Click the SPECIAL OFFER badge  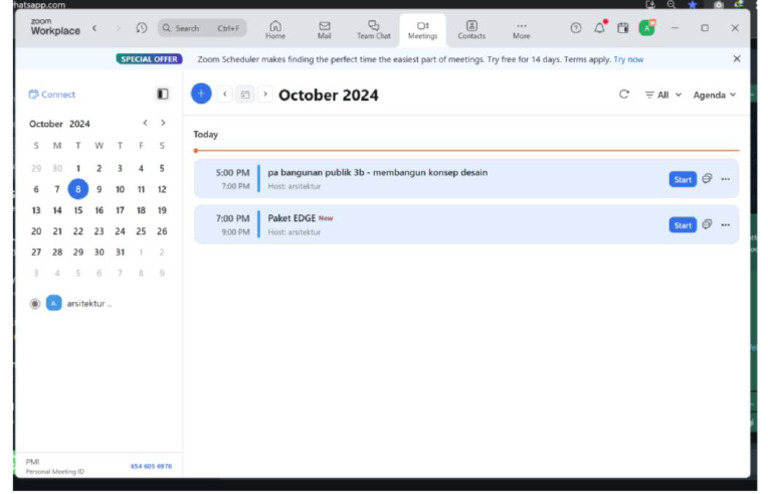click(x=149, y=59)
